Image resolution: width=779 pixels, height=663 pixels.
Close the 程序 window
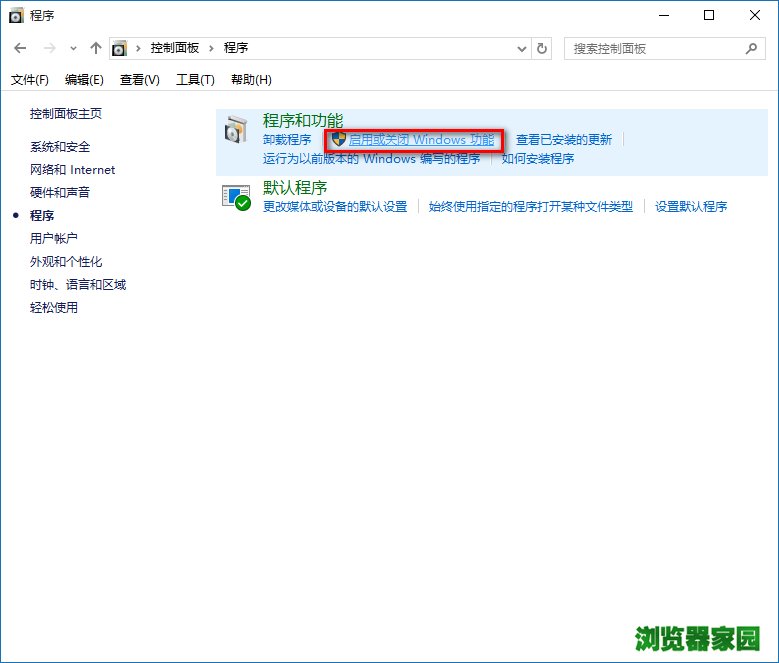point(755,15)
